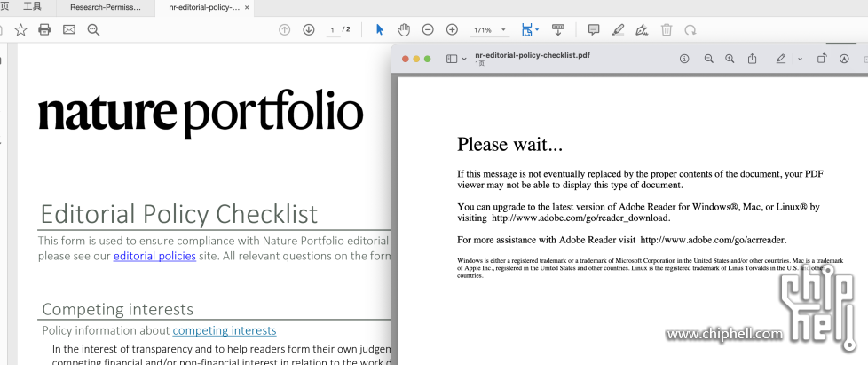This screenshot has height=365, width=868.
Task: Select the highlight text pen tool
Action: pyautogui.click(x=619, y=30)
